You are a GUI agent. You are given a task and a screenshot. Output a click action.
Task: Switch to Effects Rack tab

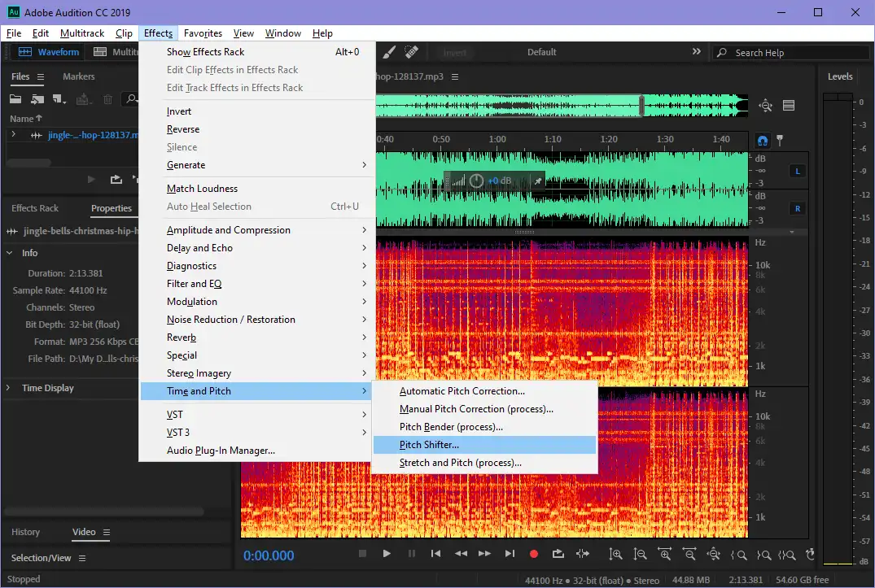35,208
